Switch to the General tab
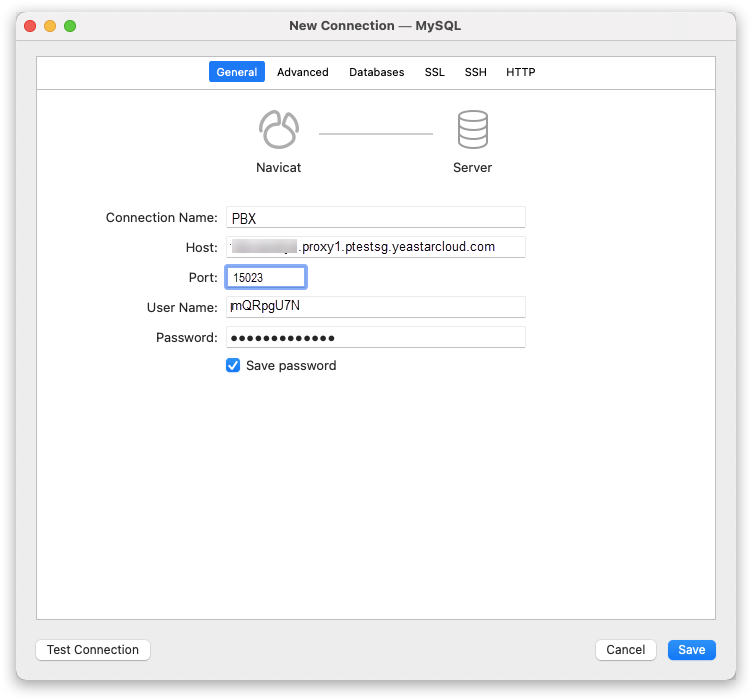The width and height of the screenshot is (752, 700). (x=237, y=72)
